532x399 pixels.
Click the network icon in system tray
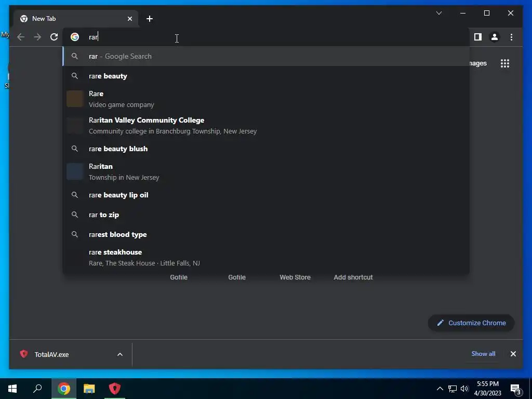[453, 389]
